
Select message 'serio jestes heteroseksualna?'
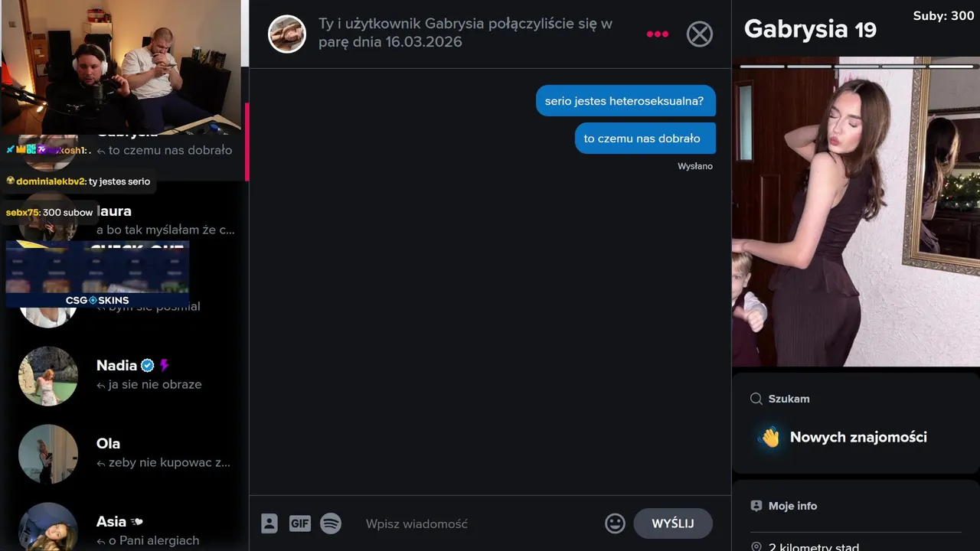pyautogui.click(x=625, y=101)
